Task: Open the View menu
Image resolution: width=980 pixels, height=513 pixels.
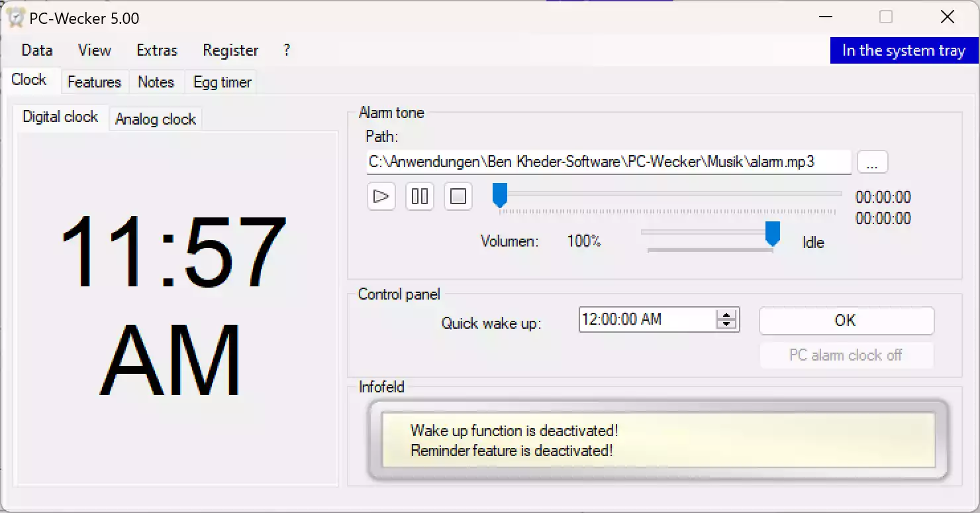Action: pyautogui.click(x=95, y=50)
